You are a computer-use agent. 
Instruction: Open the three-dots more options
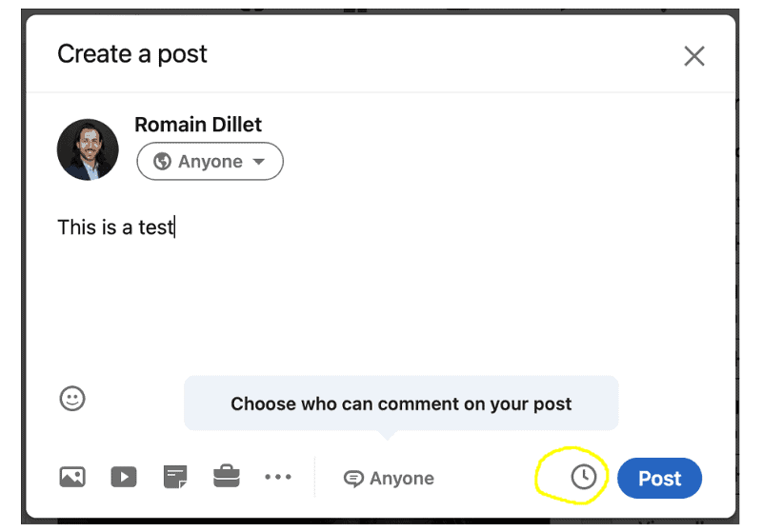(278, 477)
